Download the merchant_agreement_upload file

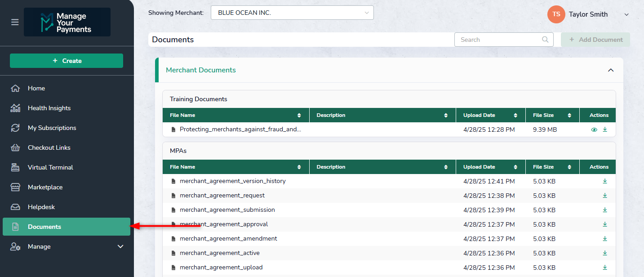(x=605, y=268)
